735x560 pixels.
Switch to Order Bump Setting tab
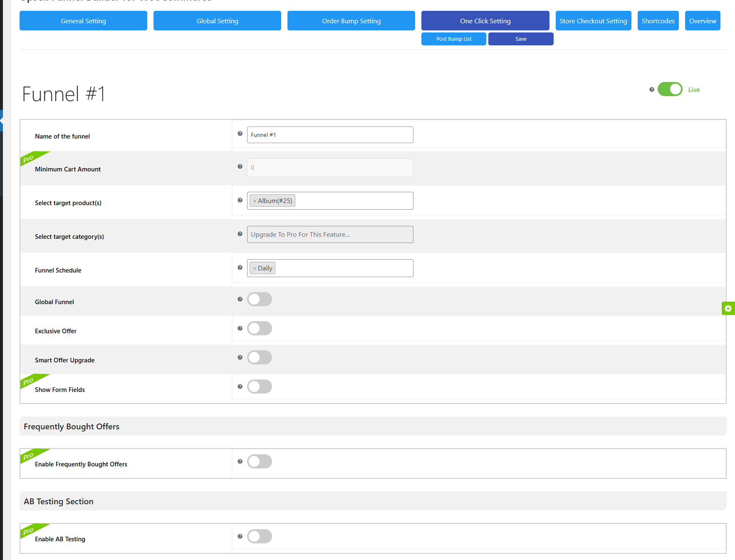click(x=351, y=21)
